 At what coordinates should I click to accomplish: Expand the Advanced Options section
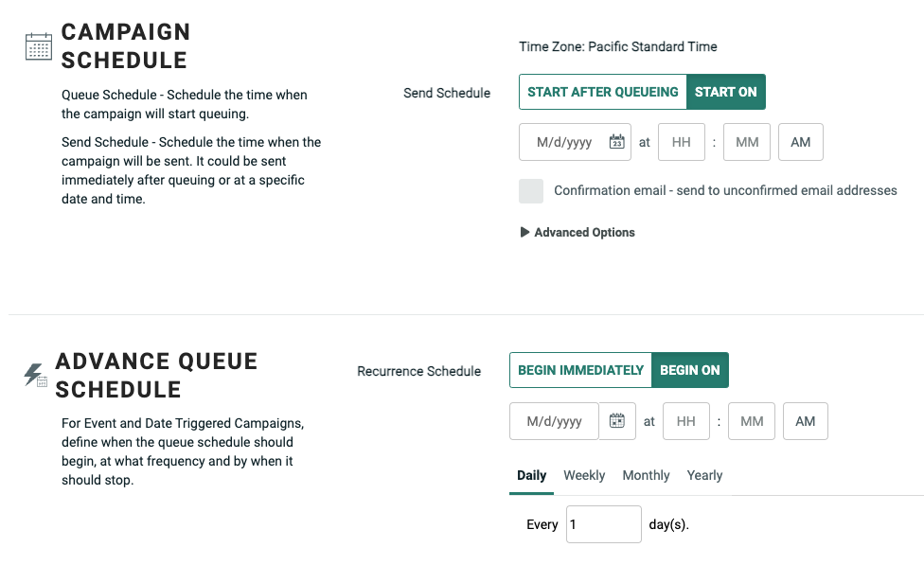tap(577, 232)
